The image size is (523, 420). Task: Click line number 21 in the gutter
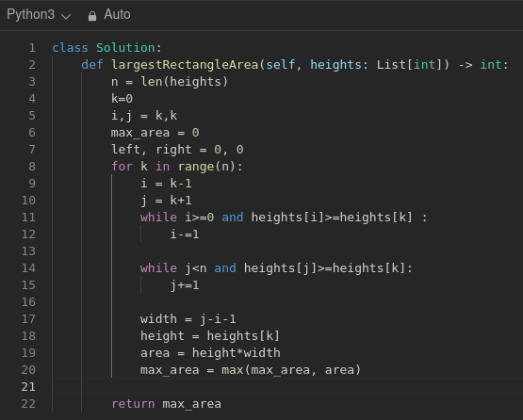click(x=28, y=387)
